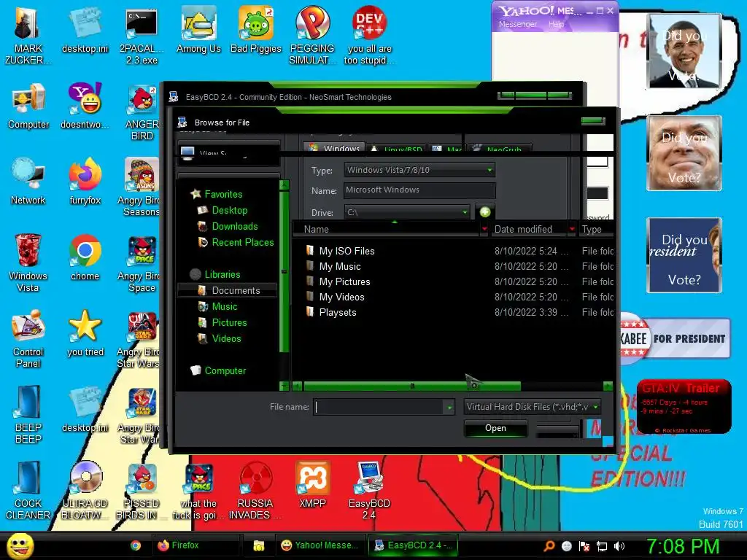Open the File name history dropdown arrow

(449, 407)
